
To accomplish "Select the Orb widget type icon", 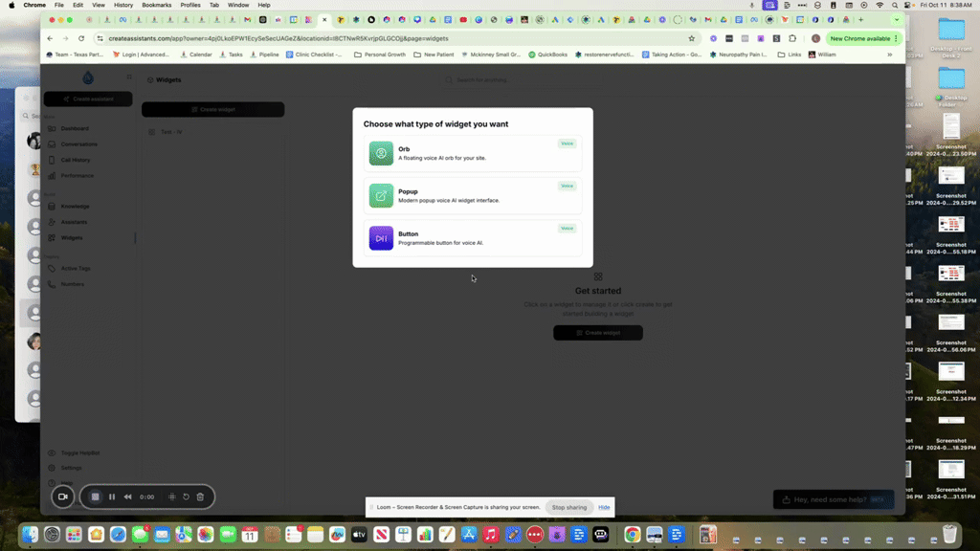I will [381, 151].
